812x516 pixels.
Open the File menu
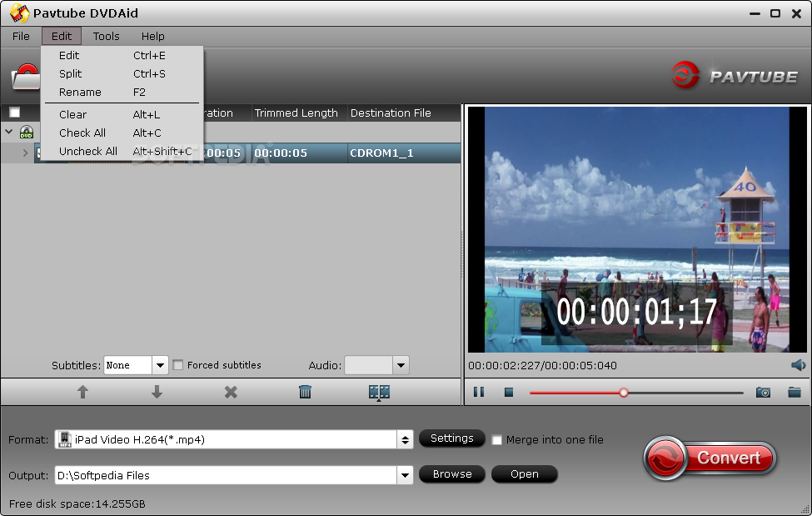[x=21, y=37]
